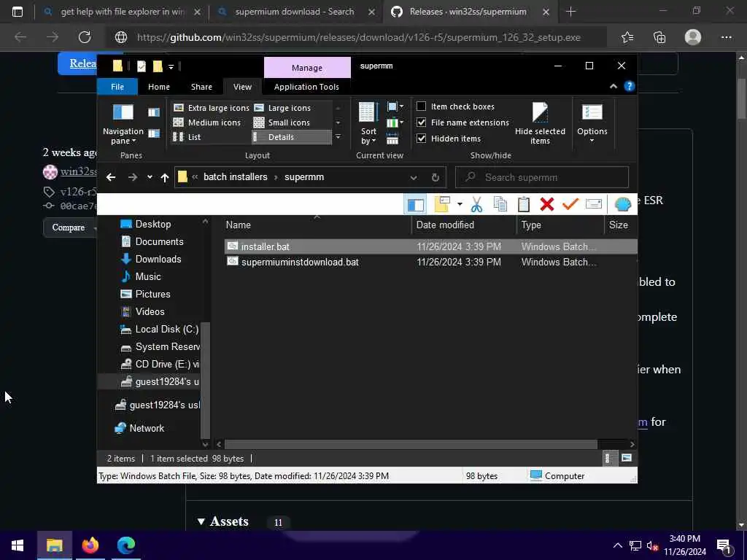Switch layout to List view
Image resolution: width=747 pixels, height=560 pixels.
tap(187, 137)
